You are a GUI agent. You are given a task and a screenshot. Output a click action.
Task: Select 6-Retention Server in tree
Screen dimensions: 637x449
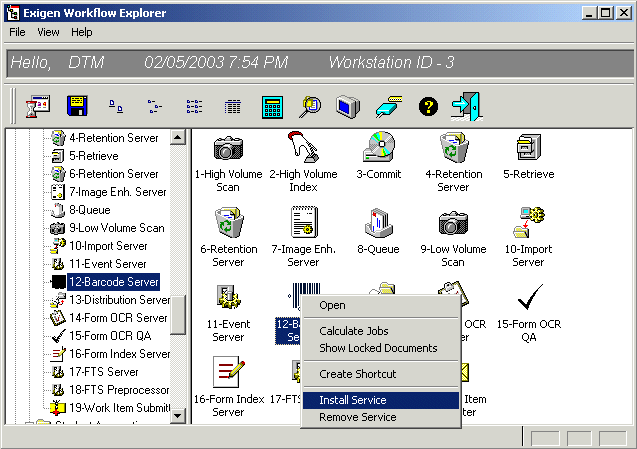[113, 174]
